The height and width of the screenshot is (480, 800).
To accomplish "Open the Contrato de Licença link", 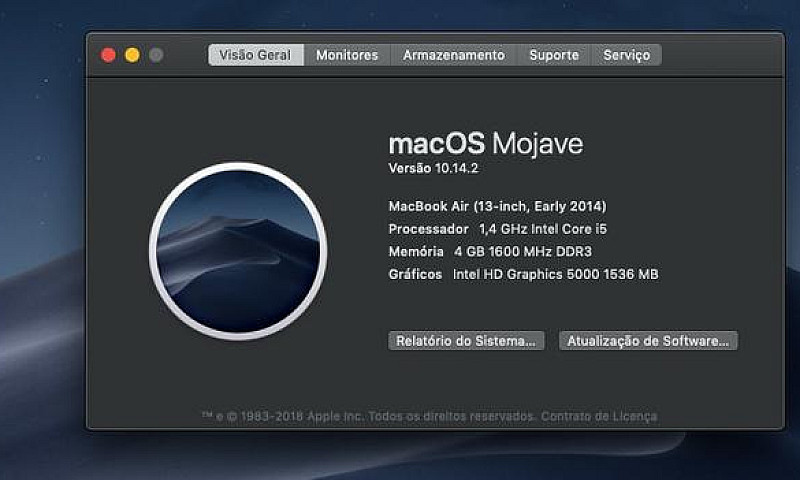I will coord(599,416).
